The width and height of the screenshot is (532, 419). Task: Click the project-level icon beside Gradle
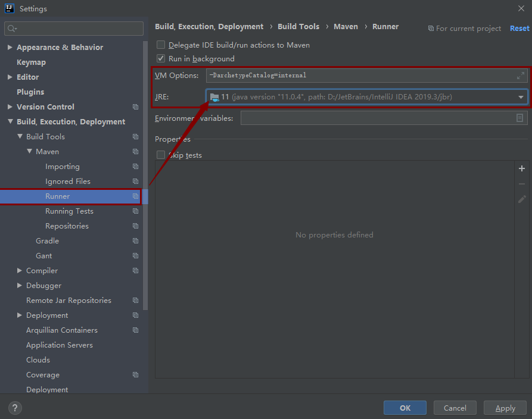coord(135,241)
